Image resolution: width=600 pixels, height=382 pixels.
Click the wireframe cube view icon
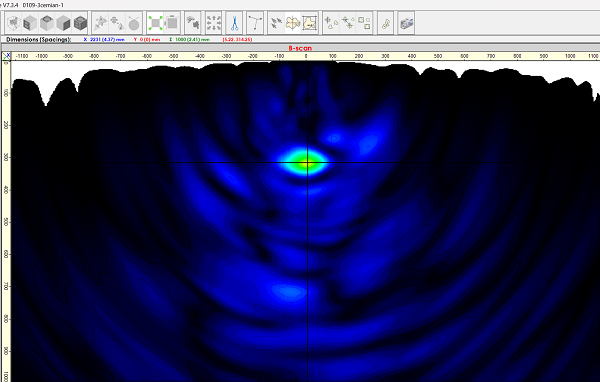coord(14,23)
